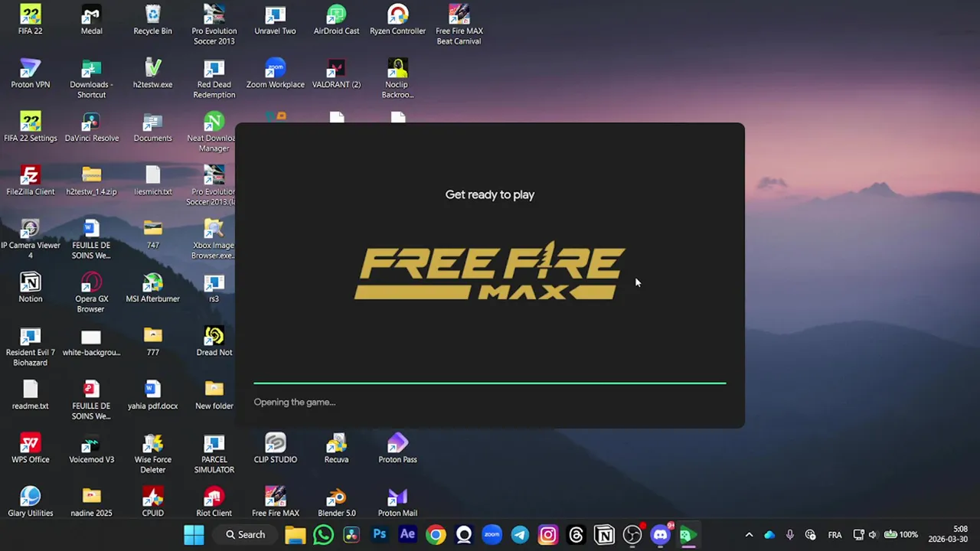
Task: Select the Wise Force Deleter icon
Action: tap(152, 453)
